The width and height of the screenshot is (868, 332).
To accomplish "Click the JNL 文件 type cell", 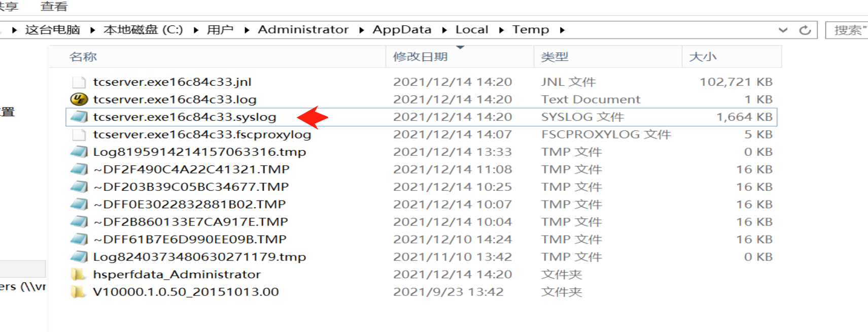I will tap(568, 82).
